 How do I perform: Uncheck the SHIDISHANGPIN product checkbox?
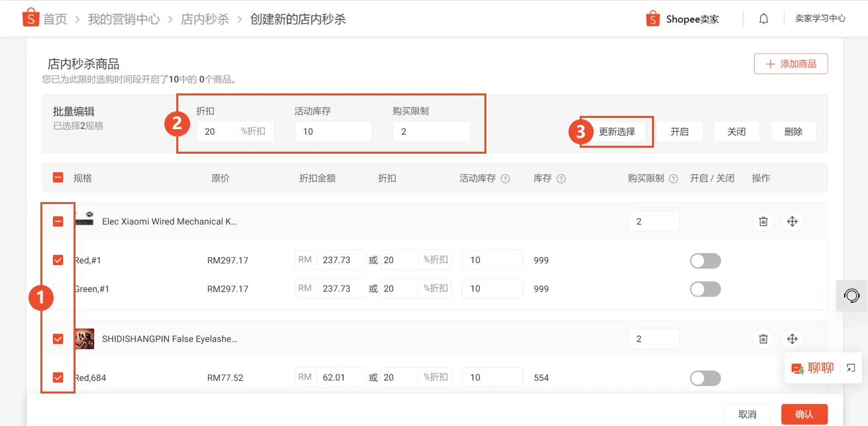(58, 338)
